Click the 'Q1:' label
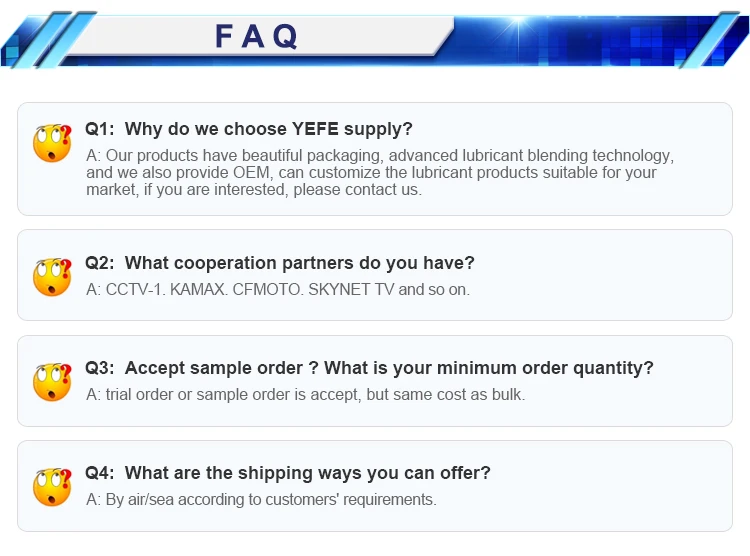The image size is (750, 556). click(100, 129)
